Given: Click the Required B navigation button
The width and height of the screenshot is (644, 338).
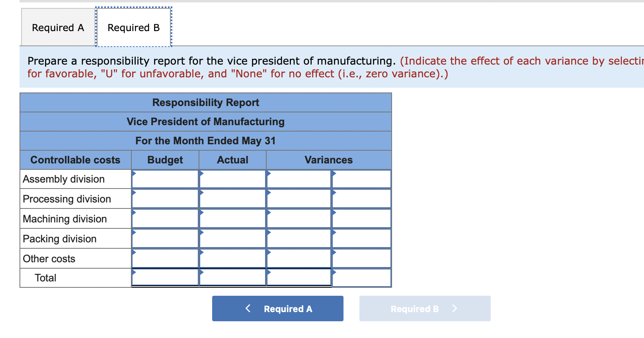Looking at the screenshot, I should (424, 308).
